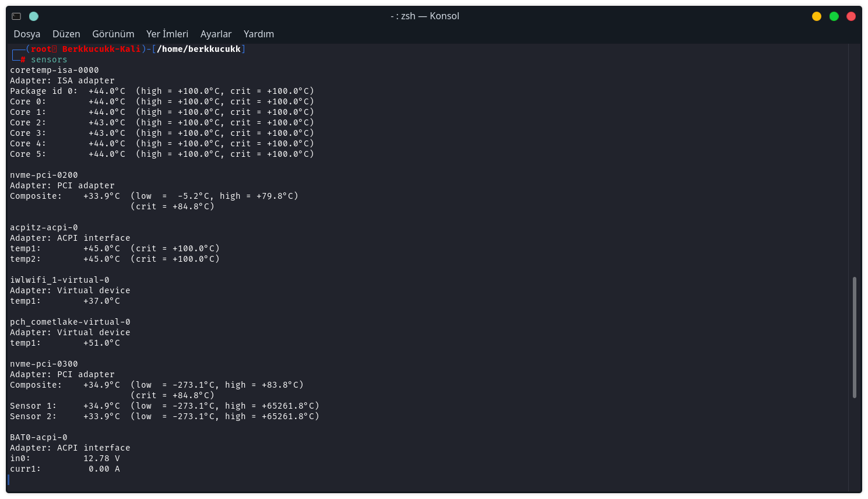Click the 'Adapter: ACPI interface' line under acpitz

point(70,238)
